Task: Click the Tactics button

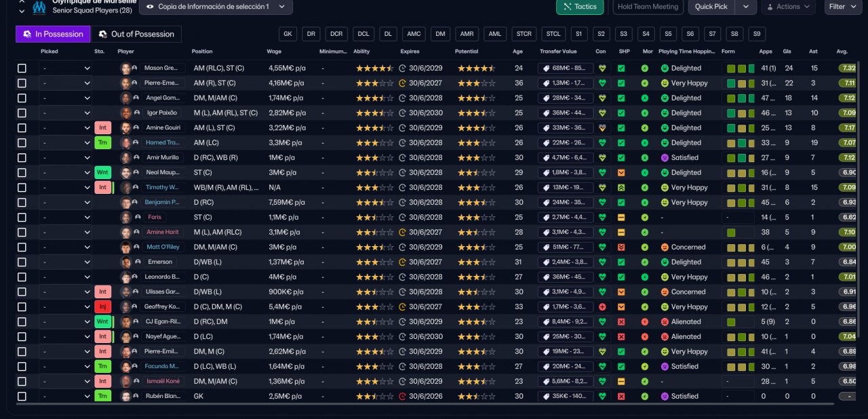Action: point(579,7)
